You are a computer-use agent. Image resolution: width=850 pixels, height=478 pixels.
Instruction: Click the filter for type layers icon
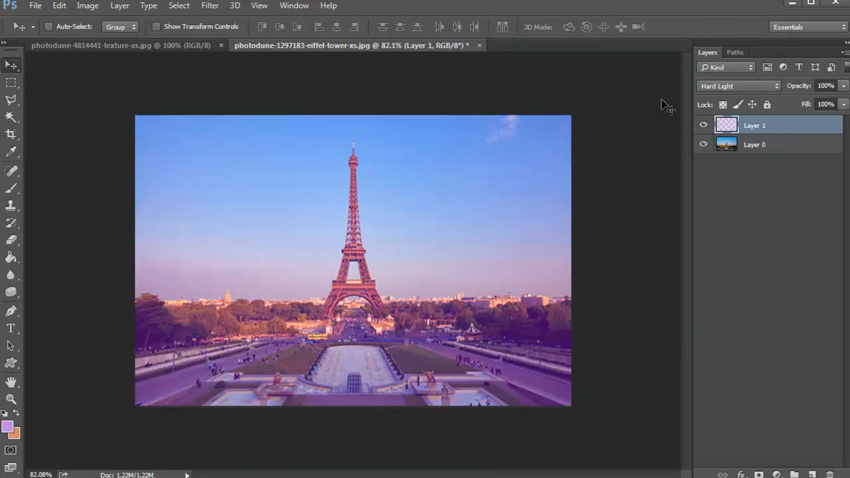pyautogui.click(x=799, y=67)
